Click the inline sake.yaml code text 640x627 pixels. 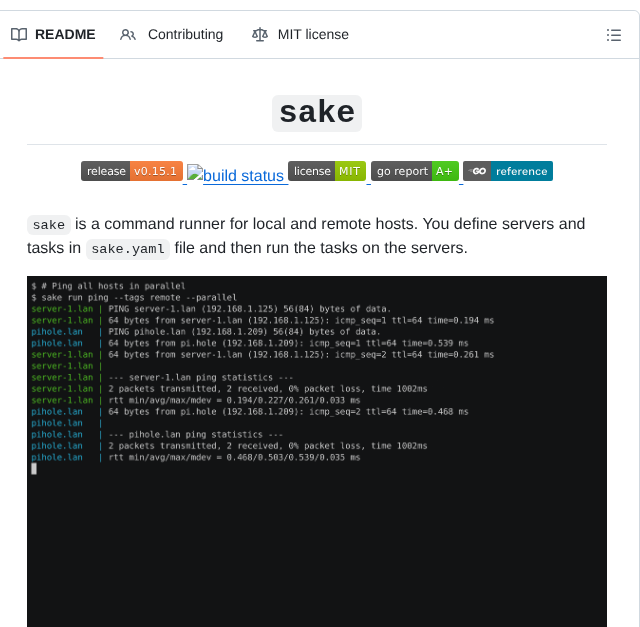(128, 249)
